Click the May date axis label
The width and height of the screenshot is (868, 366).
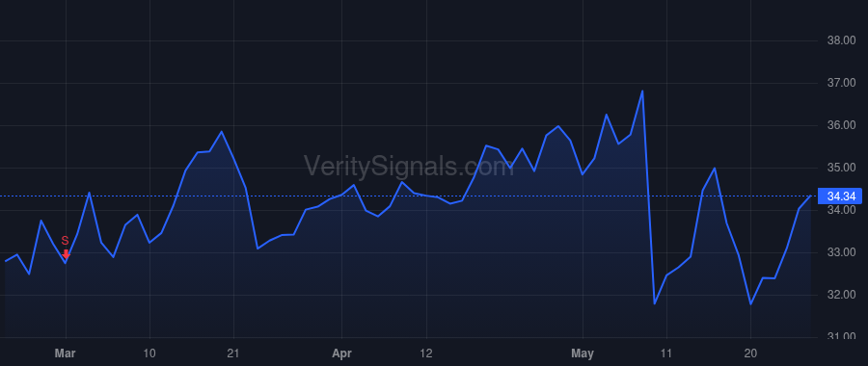(x=583, y=353)
